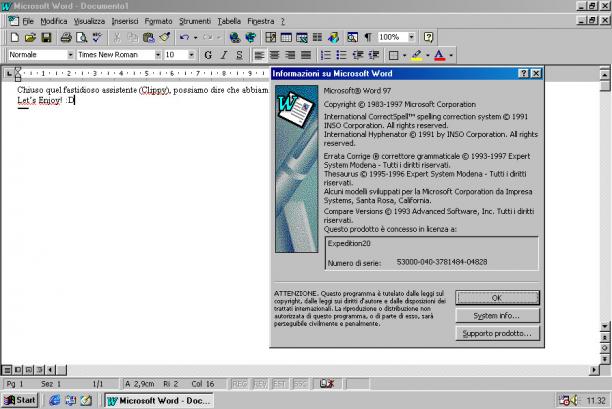Open the Formato menu

(158, 21)
